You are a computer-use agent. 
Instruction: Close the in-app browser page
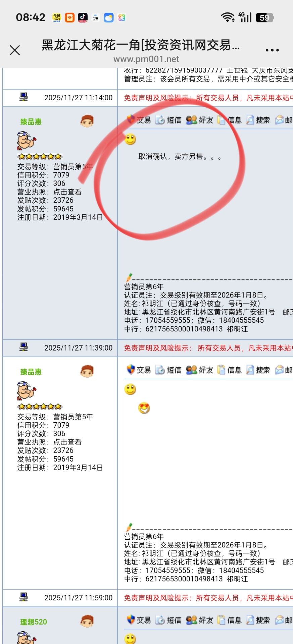pos(15,50)
